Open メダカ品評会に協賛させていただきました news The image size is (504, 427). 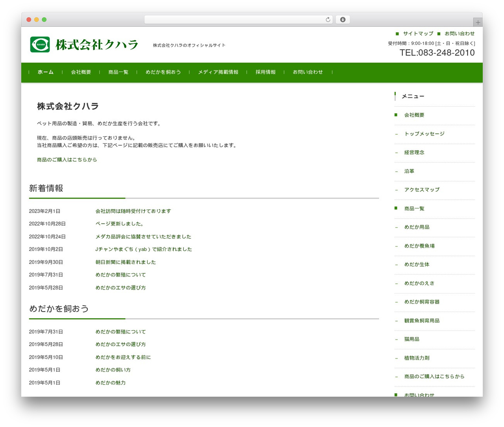click(x=143, y=237)
